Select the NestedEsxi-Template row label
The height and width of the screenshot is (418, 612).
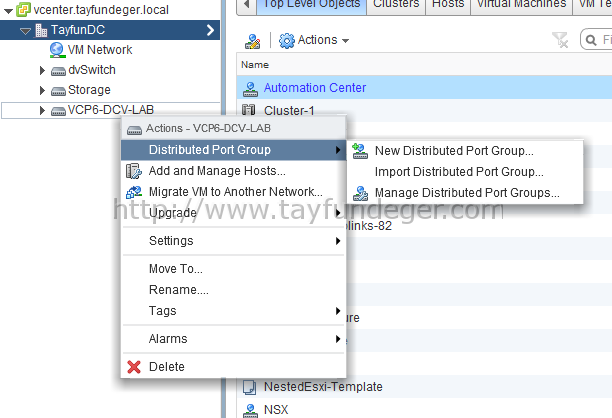coord(323,387)
